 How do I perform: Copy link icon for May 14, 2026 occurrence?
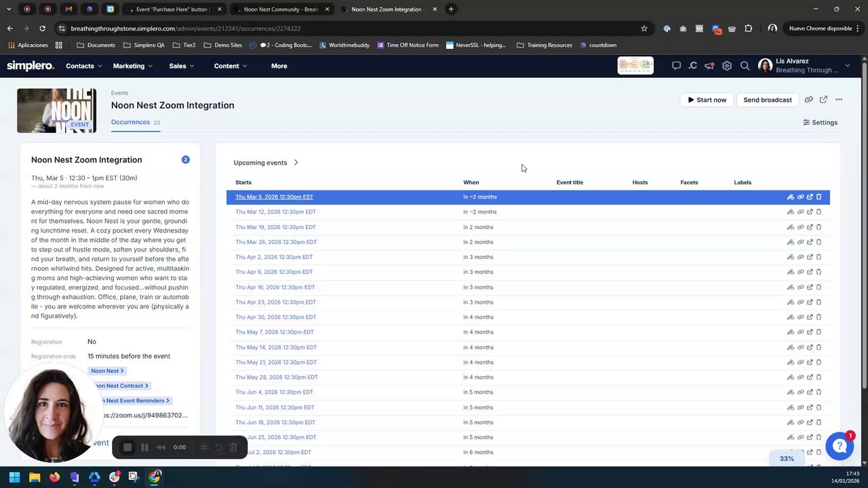[800, 347]
